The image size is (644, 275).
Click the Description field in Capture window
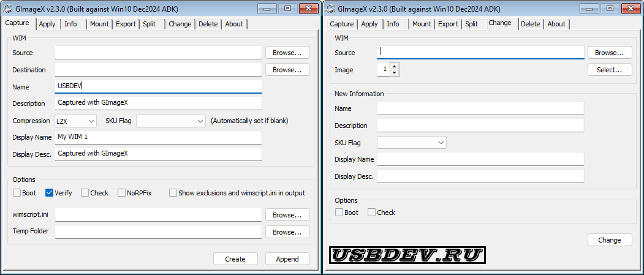pos(158,103)
